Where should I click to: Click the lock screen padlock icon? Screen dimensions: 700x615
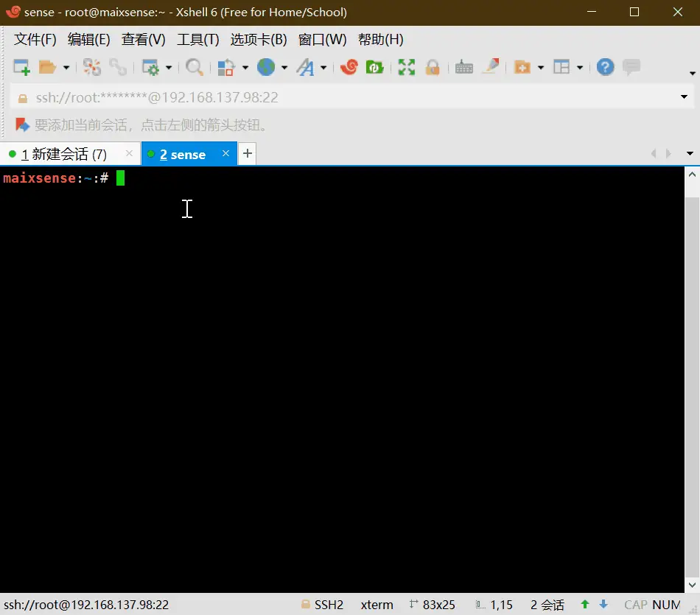[432, 67]
